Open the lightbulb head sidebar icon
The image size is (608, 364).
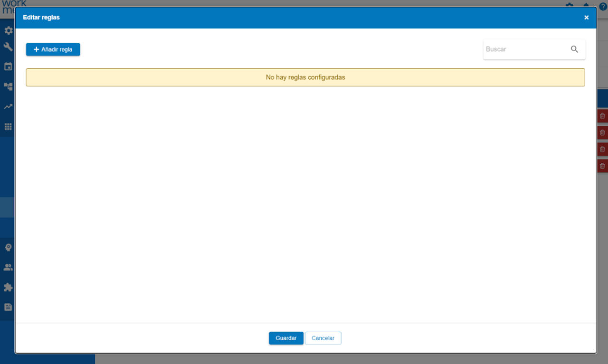tap(8, 247)
